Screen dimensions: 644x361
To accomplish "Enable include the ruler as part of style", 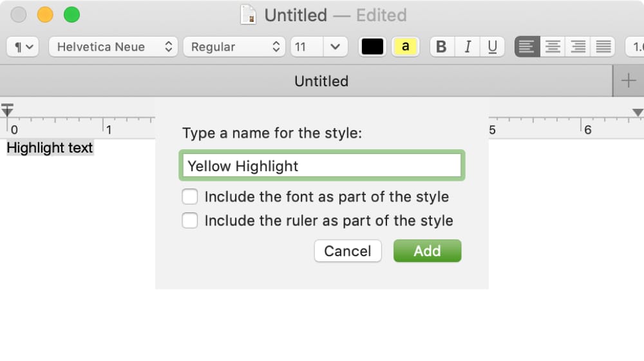I will point(190,220).
